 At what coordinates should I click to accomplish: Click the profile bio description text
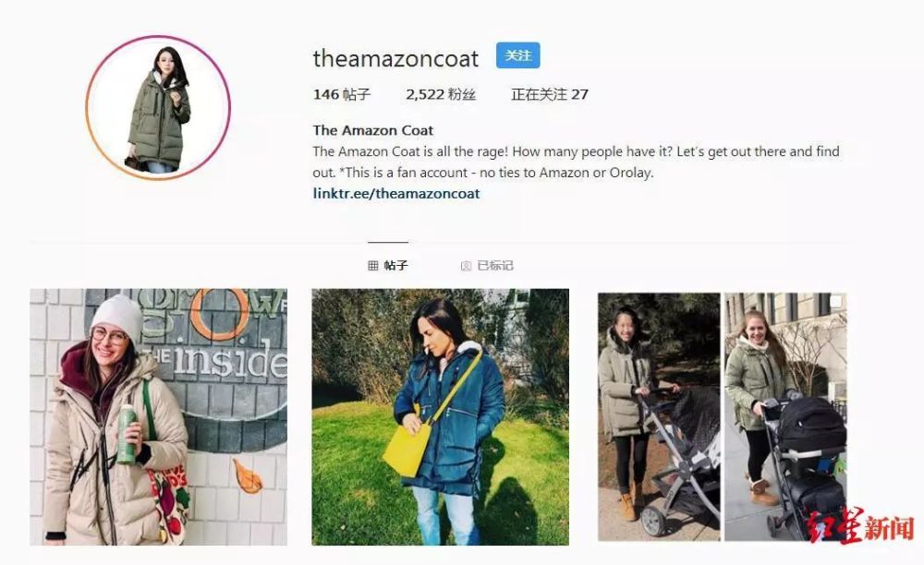click(x=577, y=162)
